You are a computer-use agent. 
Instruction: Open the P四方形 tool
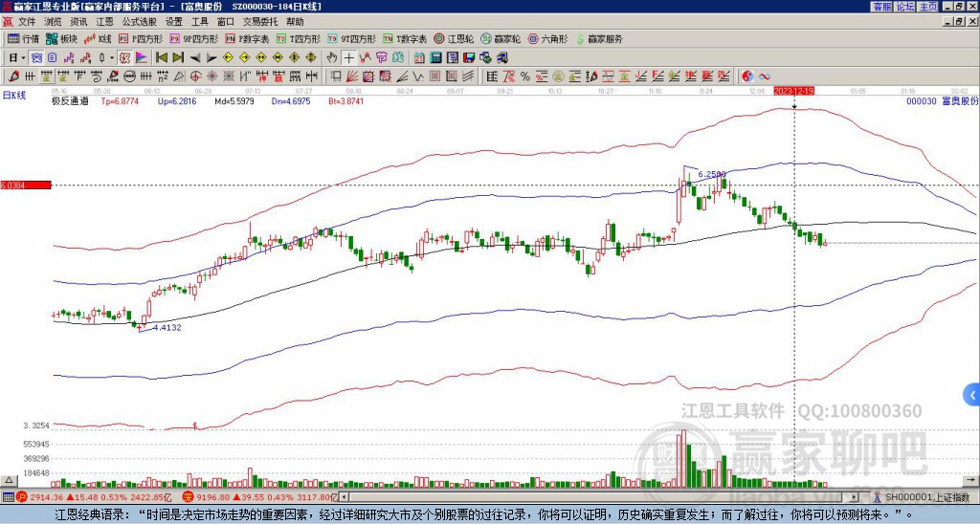pos(141,38)
